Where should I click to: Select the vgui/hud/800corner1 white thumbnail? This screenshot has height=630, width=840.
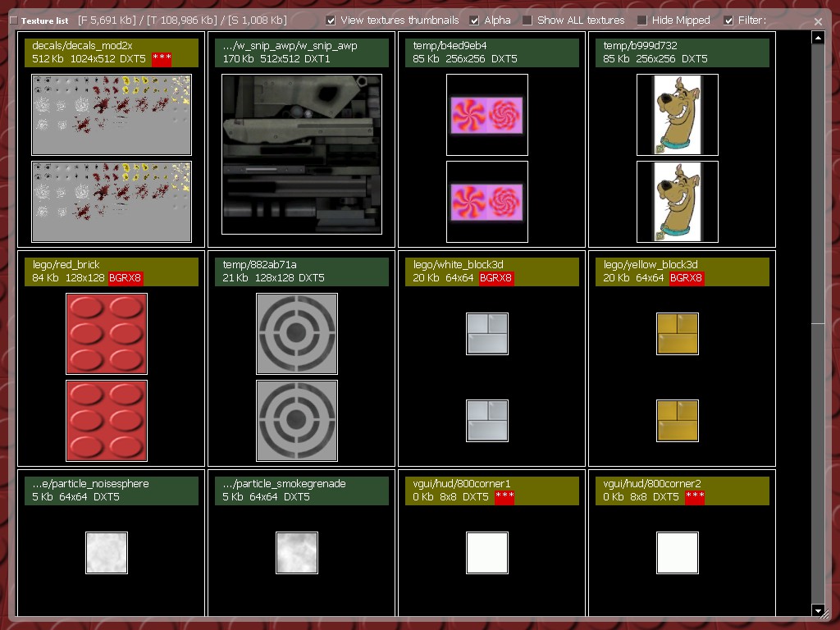tap(487, 553)
